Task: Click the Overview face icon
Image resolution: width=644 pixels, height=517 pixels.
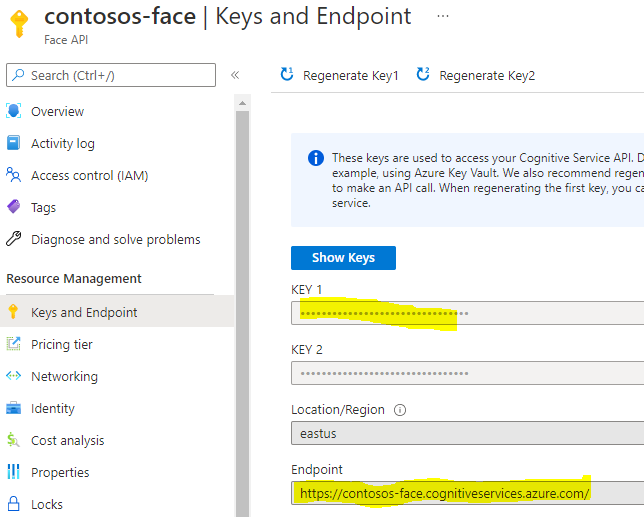Action: (14, 111)
